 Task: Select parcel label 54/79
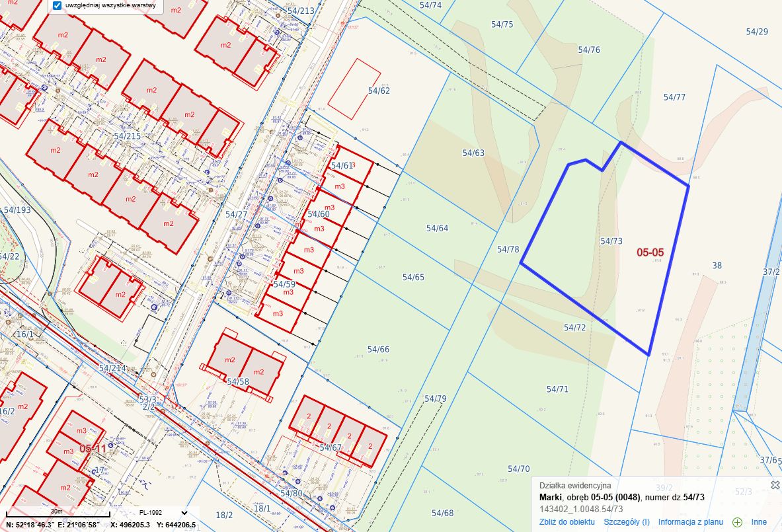[436, 399]
